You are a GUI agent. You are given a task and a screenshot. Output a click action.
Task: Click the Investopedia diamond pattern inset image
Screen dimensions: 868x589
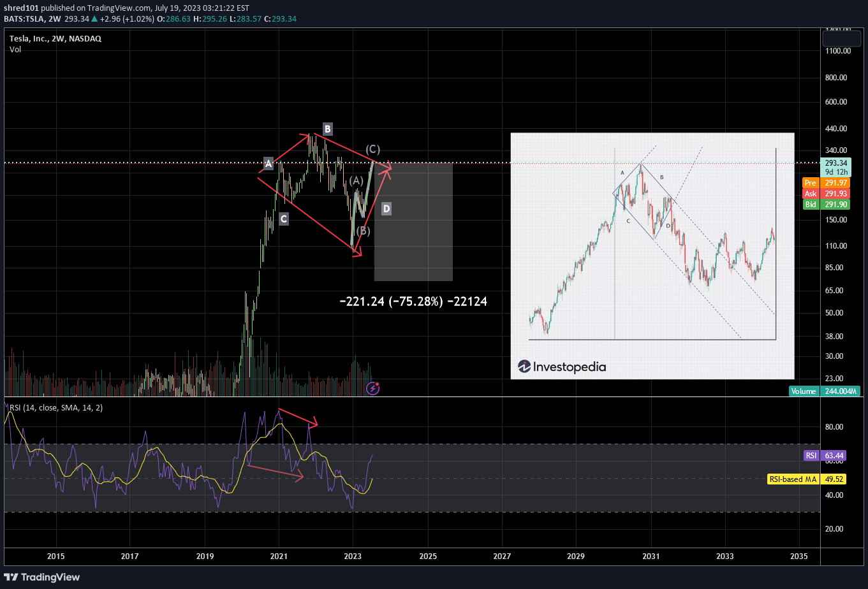coord(652,255)
